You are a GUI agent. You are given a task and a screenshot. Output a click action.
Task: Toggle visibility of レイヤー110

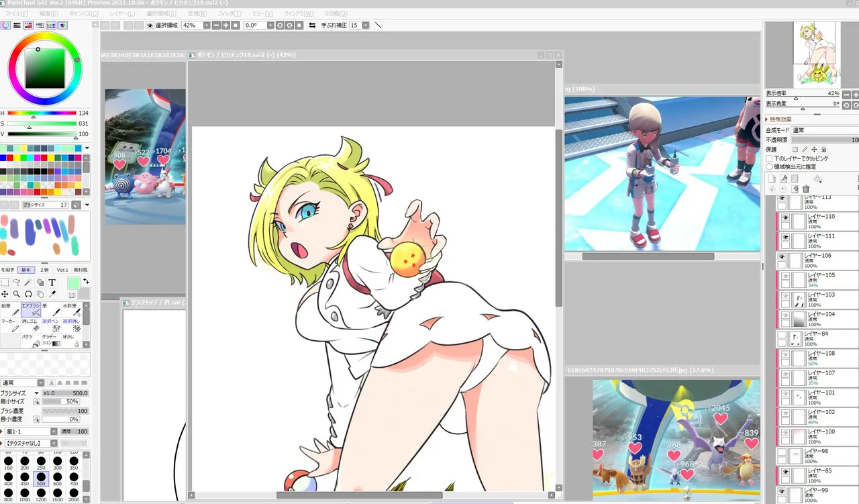coord(784,217)
